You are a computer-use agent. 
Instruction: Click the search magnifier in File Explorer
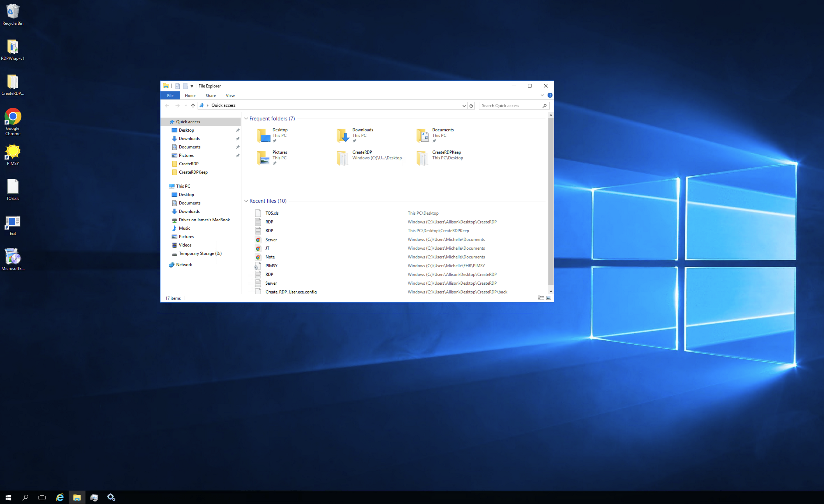pyautogui.click(x=544, y=106)
